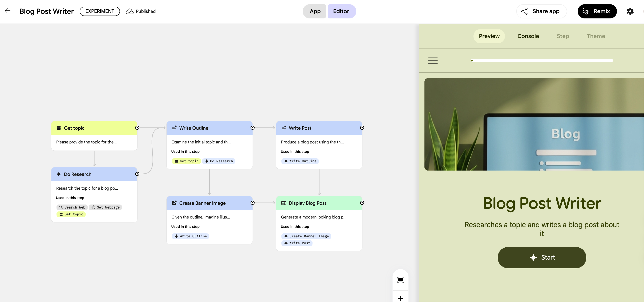Select the Display Blog Post node header
Viewport: 644px width, 302px height.
coord(319,203)
